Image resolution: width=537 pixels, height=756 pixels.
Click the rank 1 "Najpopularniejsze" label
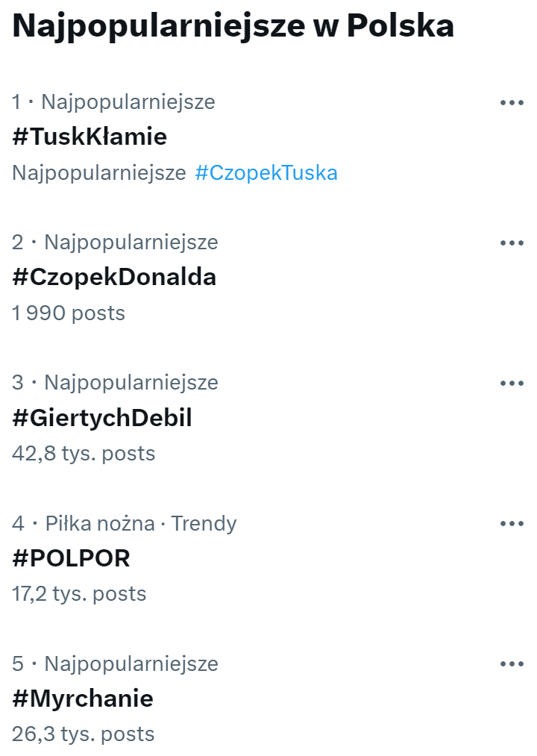128,102
